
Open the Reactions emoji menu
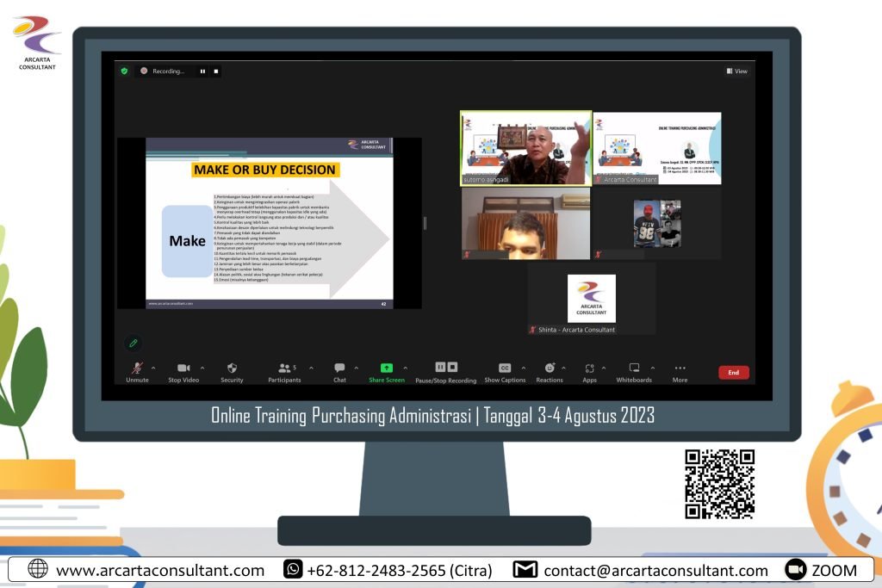click(550, 368)
